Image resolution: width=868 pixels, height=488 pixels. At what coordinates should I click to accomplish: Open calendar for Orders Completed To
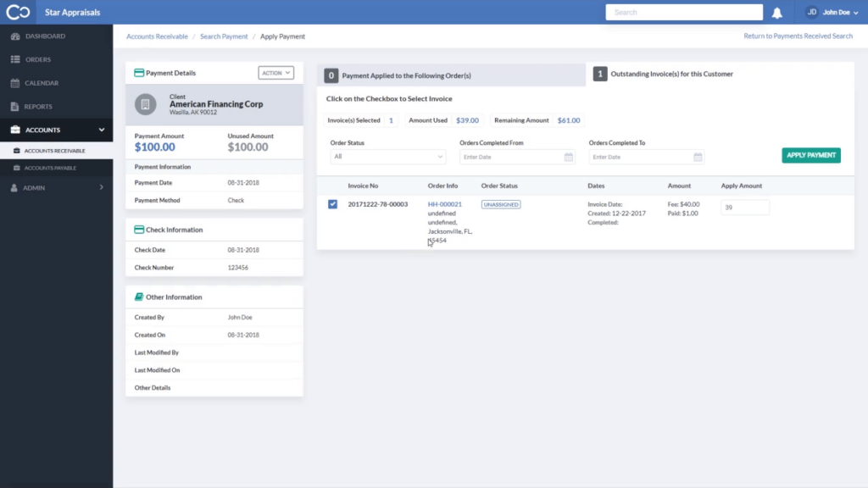click(698, 157)
